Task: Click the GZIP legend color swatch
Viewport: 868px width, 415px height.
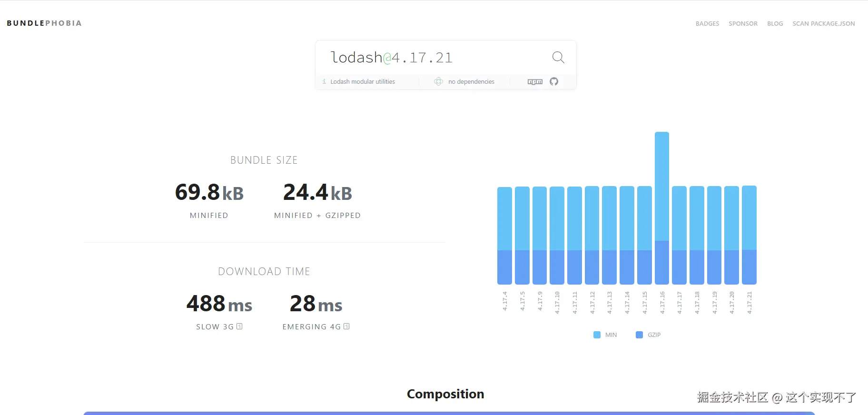Action: (639, 335)
